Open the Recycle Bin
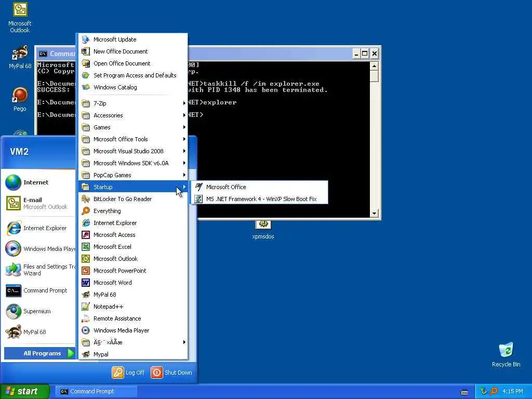The image size is (532, 399). pos(506,355)
